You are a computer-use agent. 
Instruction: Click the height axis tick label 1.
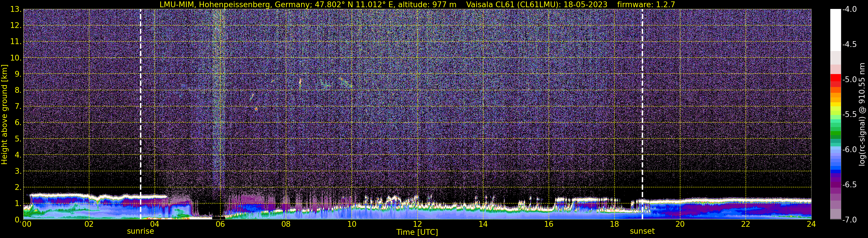click(x=18, y=204)
